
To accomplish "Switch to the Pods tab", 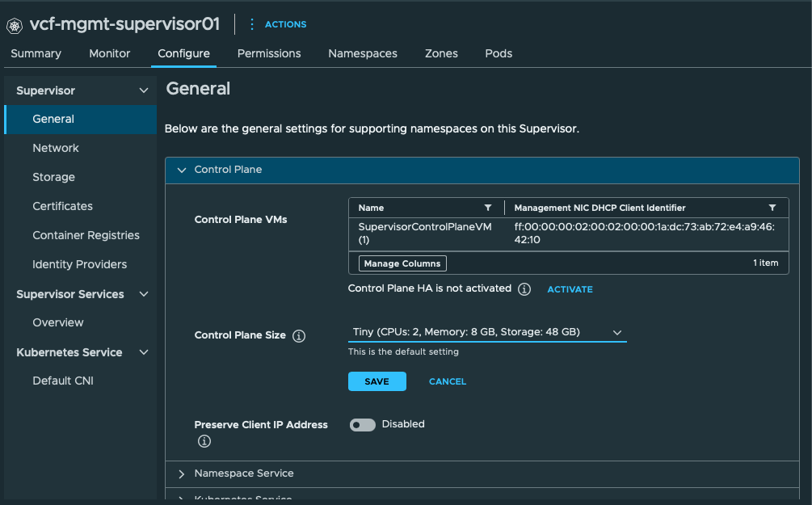I will tap(499, 53).
